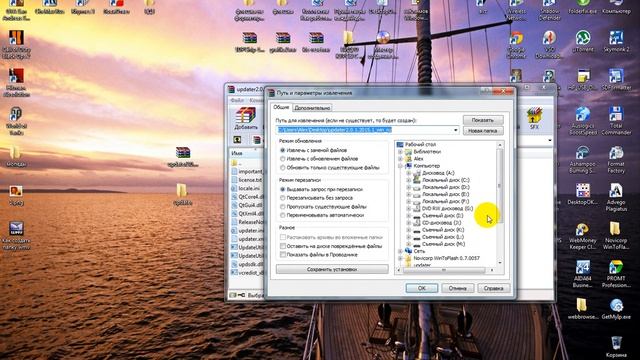Open the webbrowse... desktop folder

pyautogui.click(x=582, y=309)
